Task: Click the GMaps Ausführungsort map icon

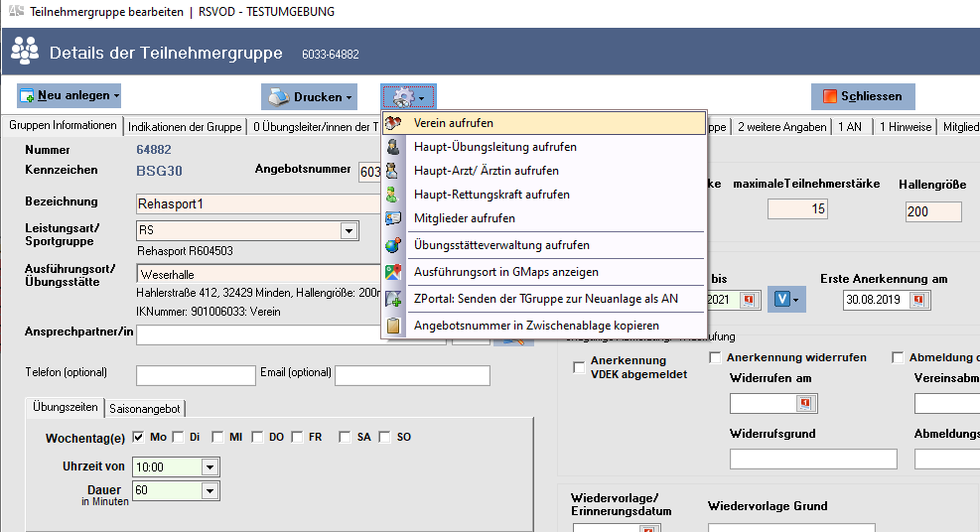Action: (394, 272)
